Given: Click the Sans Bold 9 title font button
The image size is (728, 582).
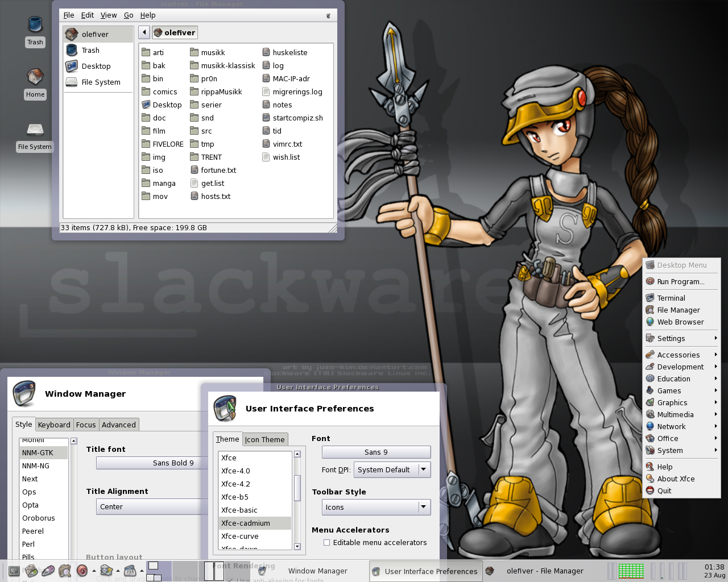Looking at the screenshot, I should point(152,463).
